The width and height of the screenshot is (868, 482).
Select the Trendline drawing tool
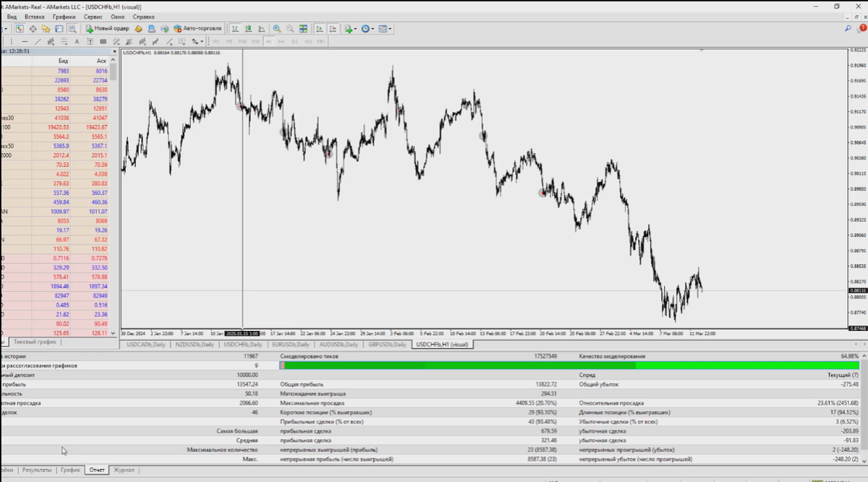click(x=38, y=42)
